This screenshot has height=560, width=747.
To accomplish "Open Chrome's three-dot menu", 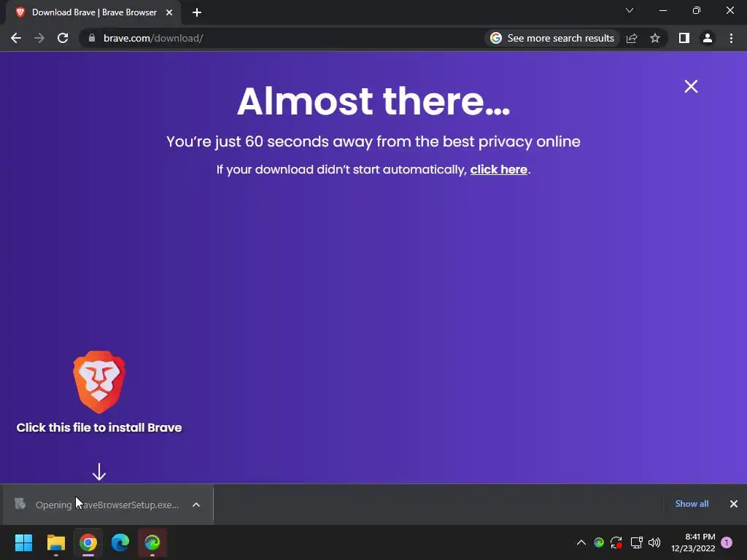I will coord(731,38).
